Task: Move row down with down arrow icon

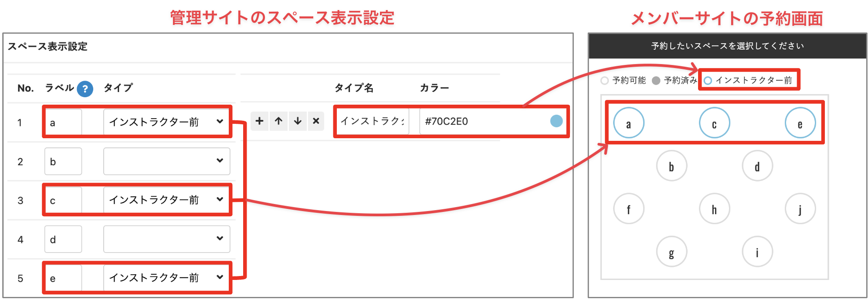Action: pos(298,121)
